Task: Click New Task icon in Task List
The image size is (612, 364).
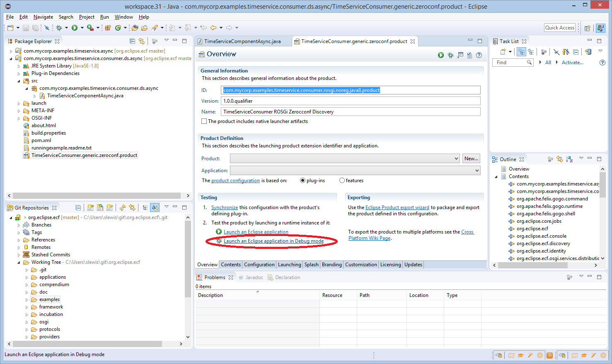Action: coord(503,52)
